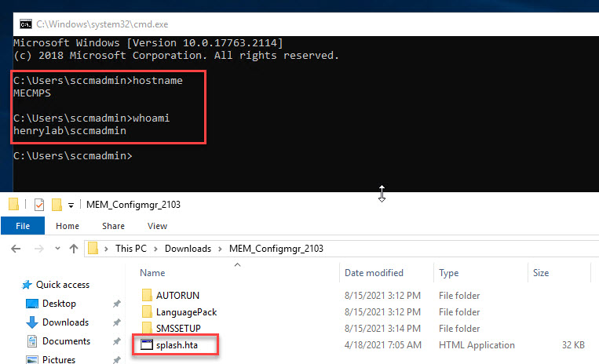Click the Properties quick access toolbar icon
The height and width of the screenshot is (364, 599).
point(39,205)
